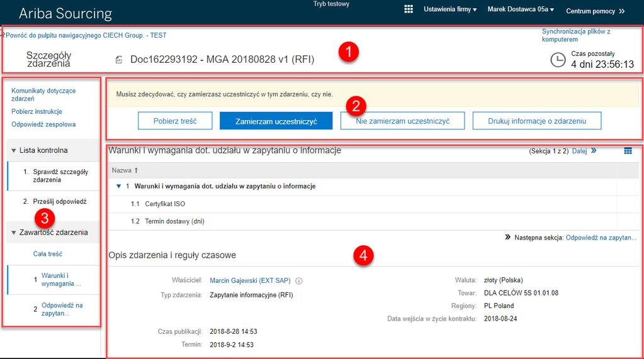The width and height of the screenshot is (644, 359).
Task: Click contract date value 2018-08-24
Action: pos(500,319)
